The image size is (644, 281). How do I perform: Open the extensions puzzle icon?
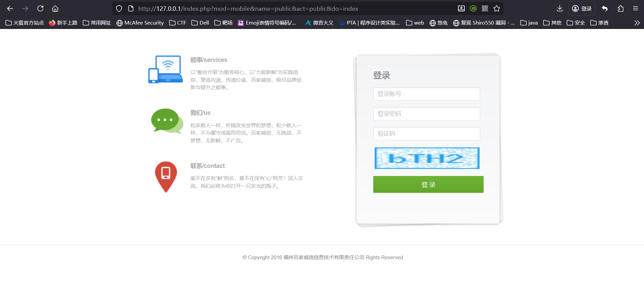620,8
